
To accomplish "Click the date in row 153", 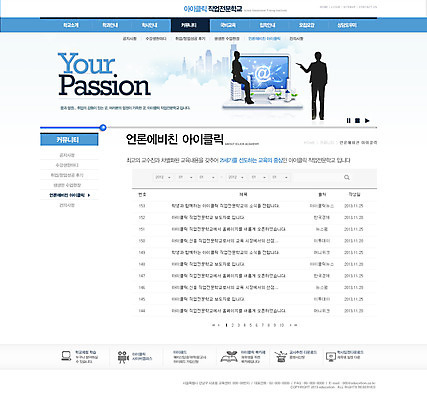I will coord(354,206).
